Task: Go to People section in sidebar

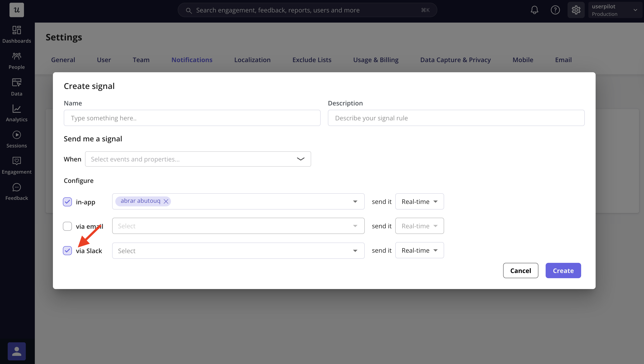Action: (17, 61)
